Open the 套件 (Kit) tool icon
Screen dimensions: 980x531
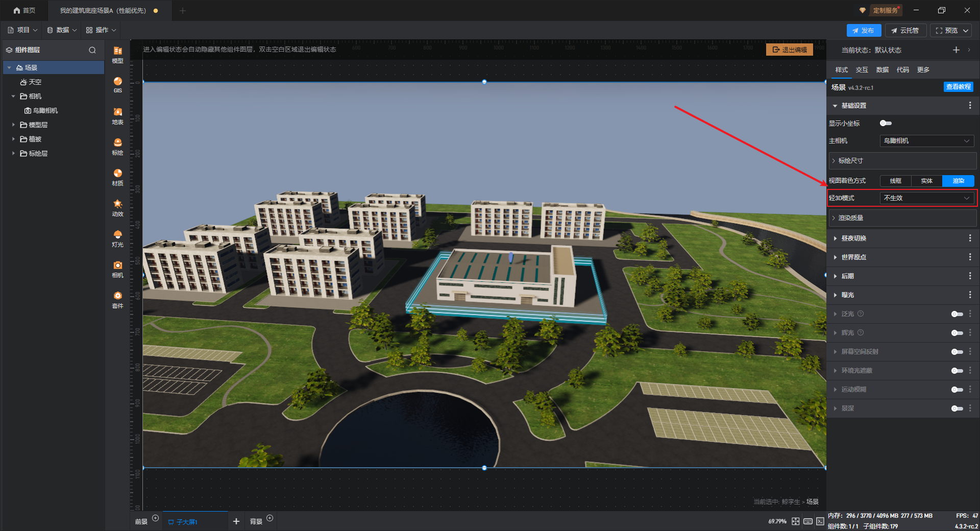point(117,299)
